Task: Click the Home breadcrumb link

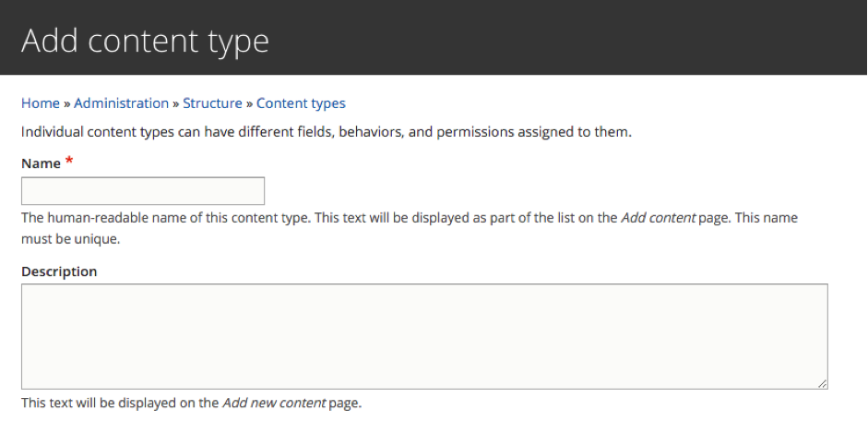Action: 41,103
